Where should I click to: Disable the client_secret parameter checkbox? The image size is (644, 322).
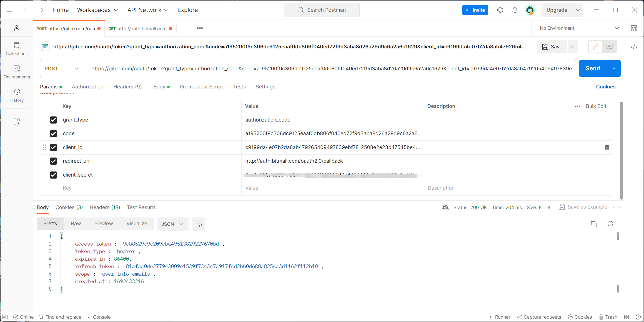pyautogui.click(x=53, y=175)
